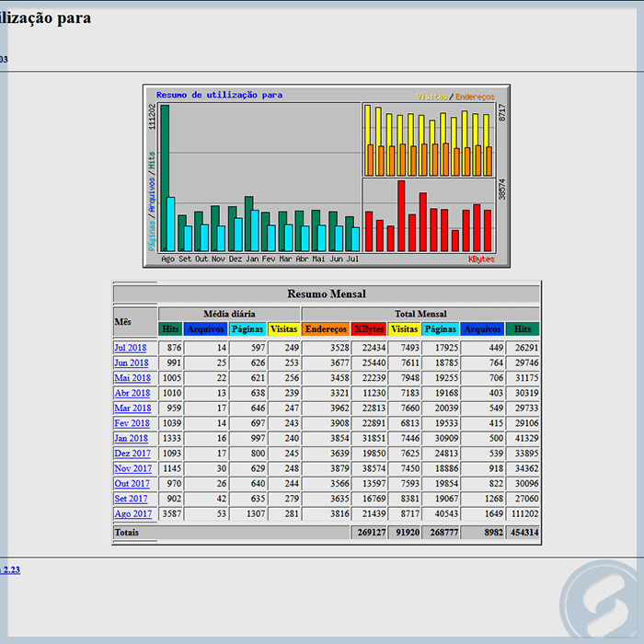Click the red KBytes legend label in chart
This screenshot has width=644, height=644.
coord(481,259)
